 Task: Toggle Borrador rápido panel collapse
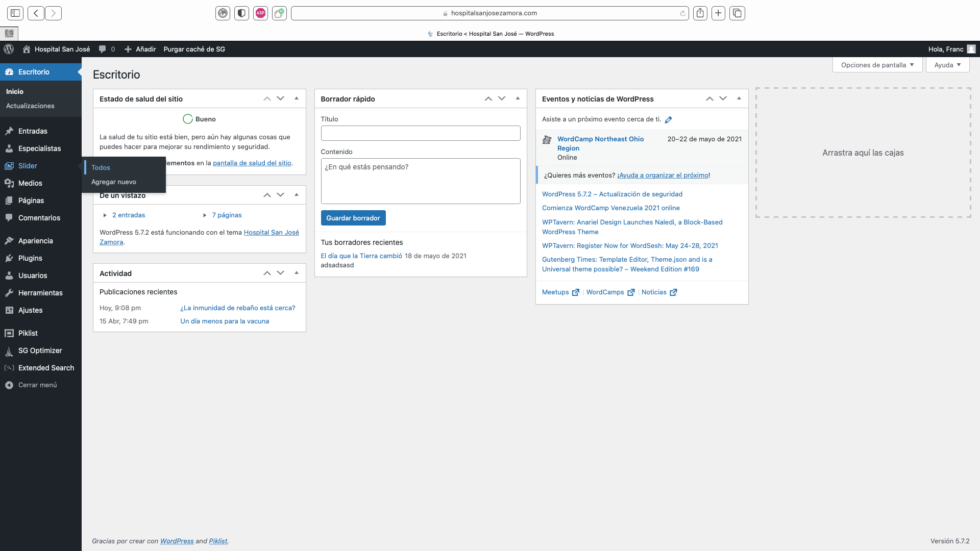518,98
